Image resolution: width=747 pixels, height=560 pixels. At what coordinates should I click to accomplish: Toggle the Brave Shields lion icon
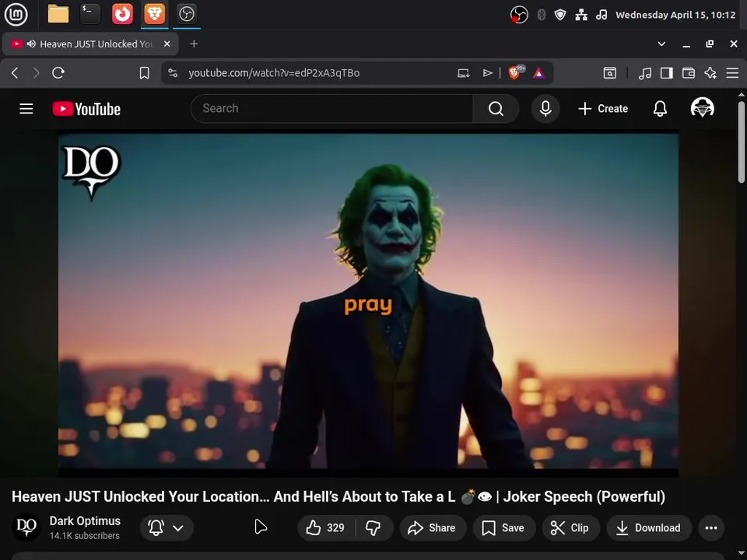(x=515, y=72)
